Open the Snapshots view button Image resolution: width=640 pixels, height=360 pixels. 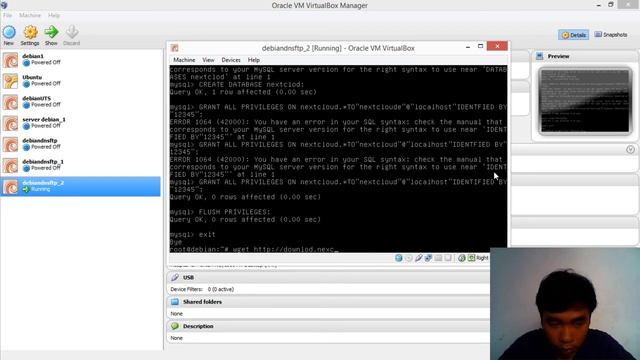point(611,35)
